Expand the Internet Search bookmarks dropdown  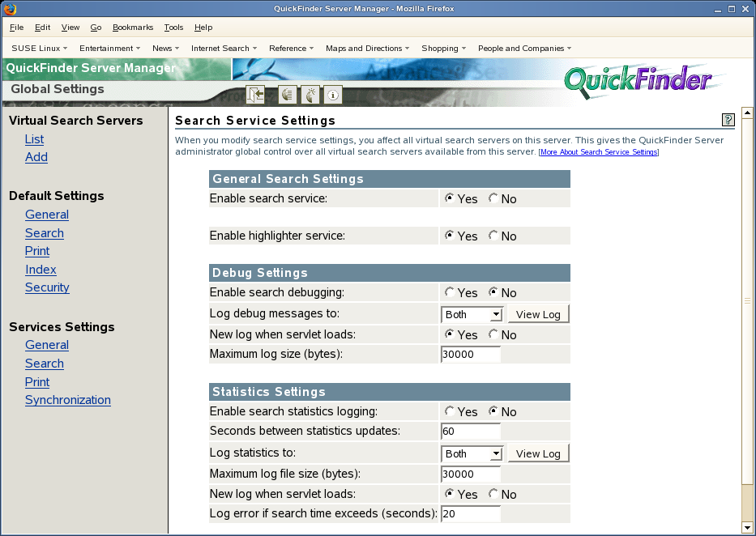click(x=224, y=48)
